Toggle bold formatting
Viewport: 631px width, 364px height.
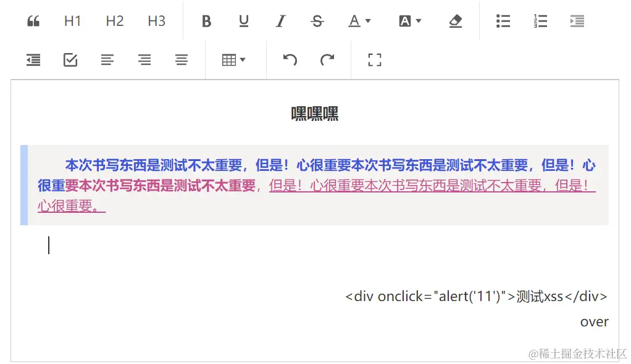[x=206, y=20]
